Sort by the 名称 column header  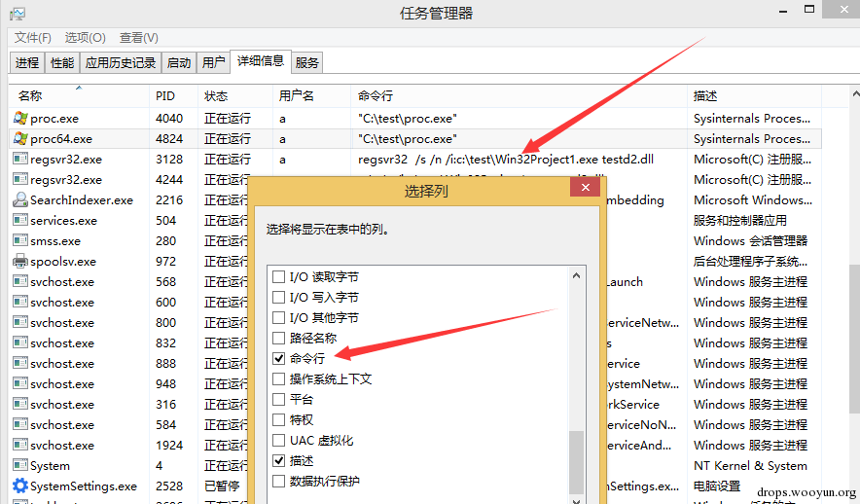click(x=79, y=95)
